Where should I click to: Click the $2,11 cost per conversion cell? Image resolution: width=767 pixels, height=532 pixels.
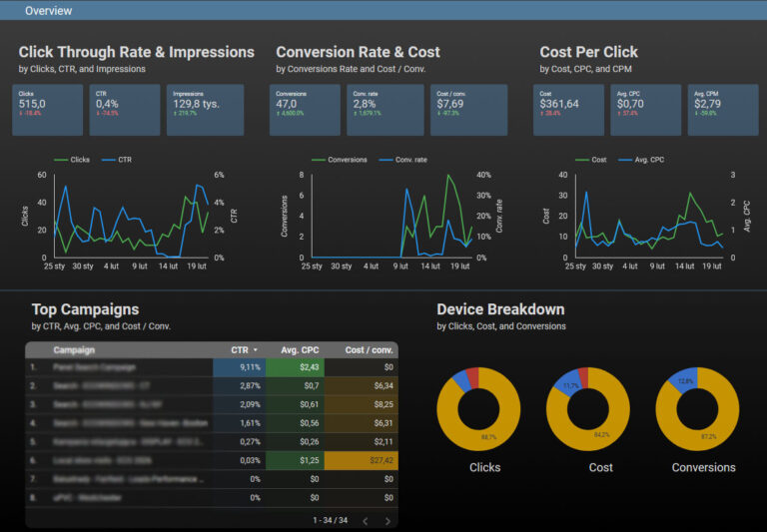(x=361, y=441)
